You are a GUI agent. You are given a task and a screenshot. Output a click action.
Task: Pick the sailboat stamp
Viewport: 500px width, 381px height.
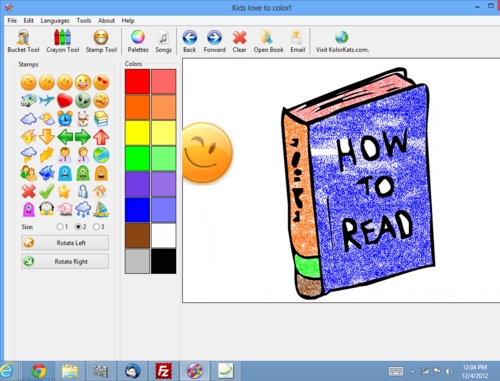pyautogui.click(x=101, y=209)
